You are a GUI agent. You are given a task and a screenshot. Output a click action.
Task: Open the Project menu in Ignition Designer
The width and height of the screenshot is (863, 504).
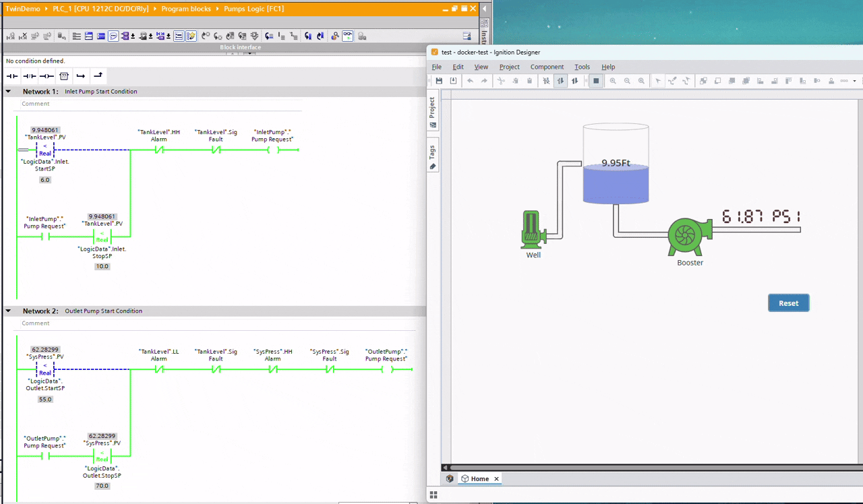(509, 67)
